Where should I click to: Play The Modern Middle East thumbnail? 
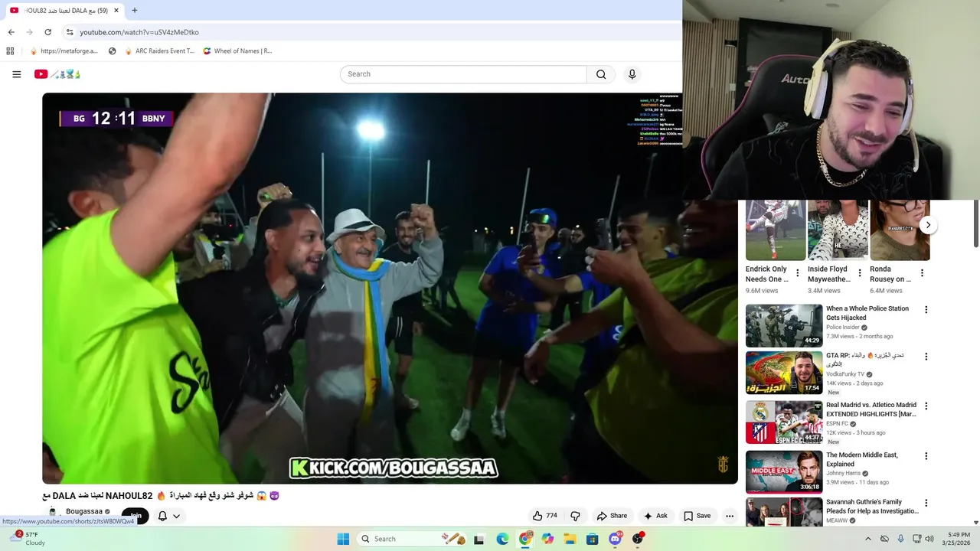(784, 472)
